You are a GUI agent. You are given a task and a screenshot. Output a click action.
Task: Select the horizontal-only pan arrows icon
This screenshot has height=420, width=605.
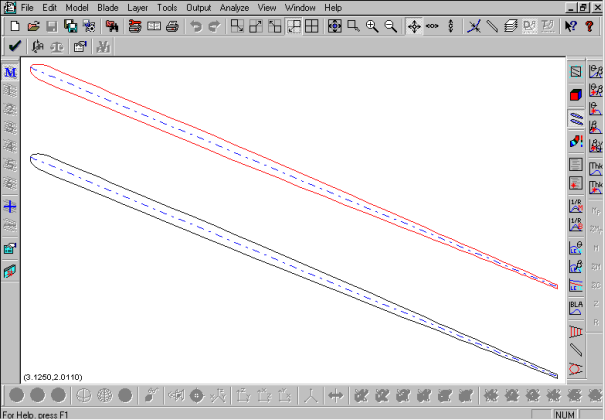coord(432,26)
